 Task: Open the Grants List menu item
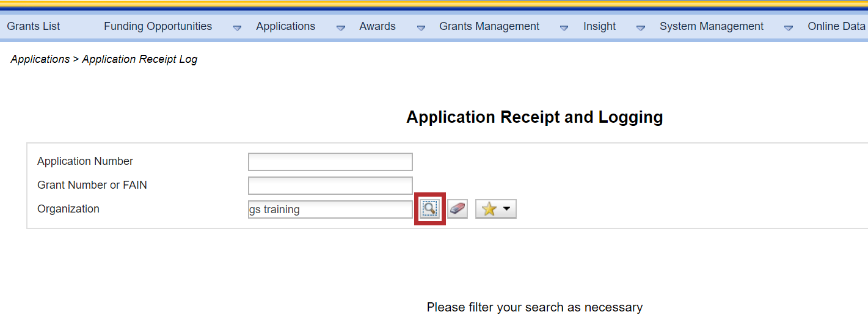[x=34, y=26]
